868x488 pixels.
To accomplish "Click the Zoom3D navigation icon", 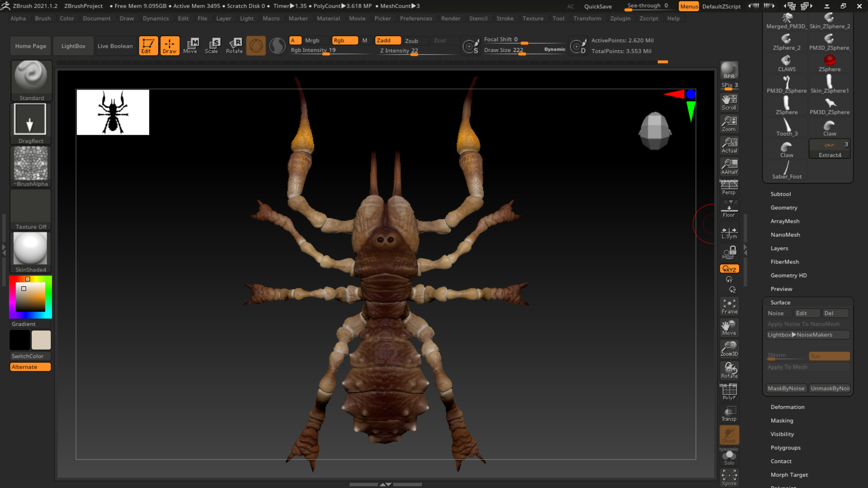I will coord(729,348).
